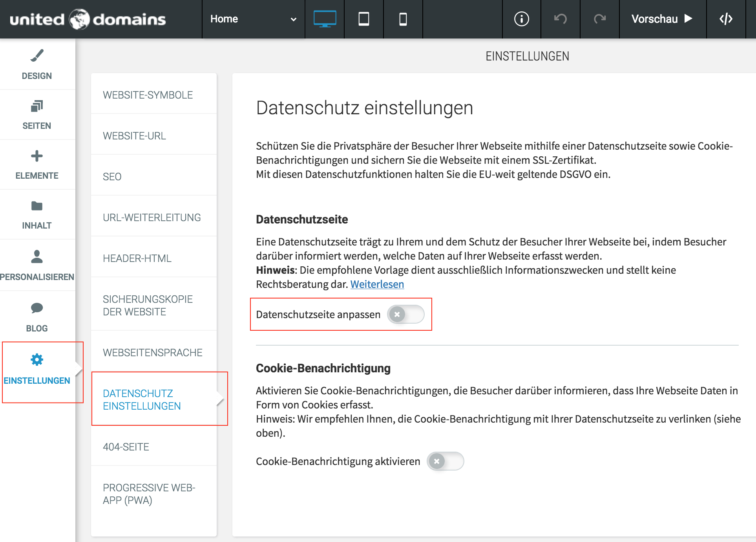Click the info circle icon
Image resolution: width=756 pixels, height=542 pixels.
coord(521,19)
